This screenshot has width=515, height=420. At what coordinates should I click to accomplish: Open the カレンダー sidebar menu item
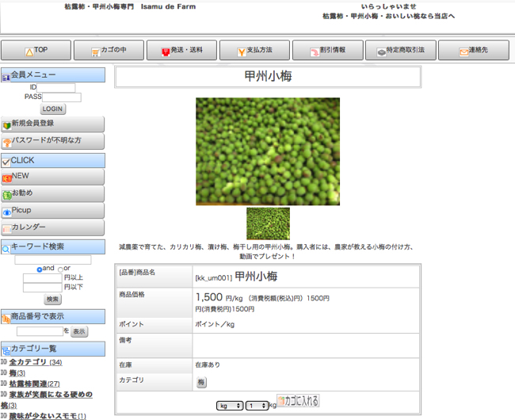52,227
